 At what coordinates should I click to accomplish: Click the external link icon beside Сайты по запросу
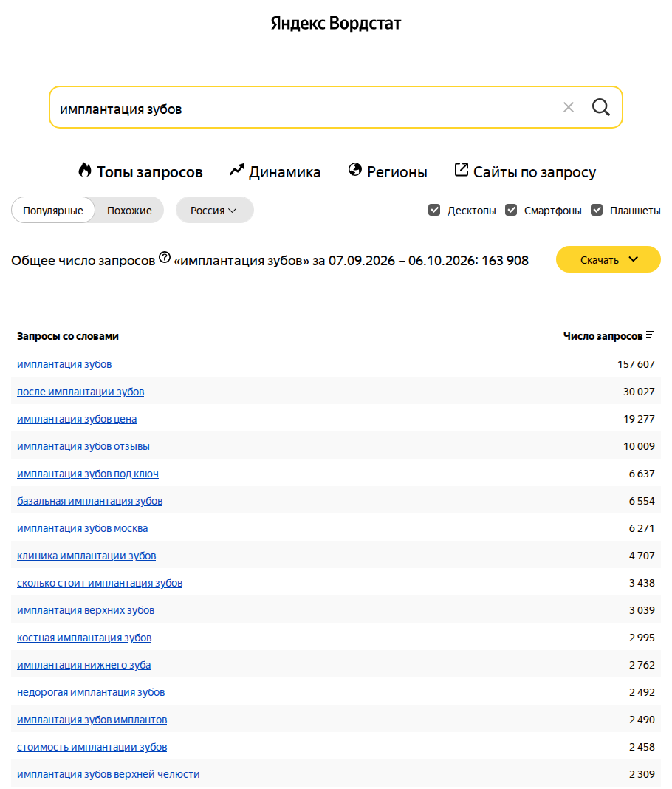(462, 170)
